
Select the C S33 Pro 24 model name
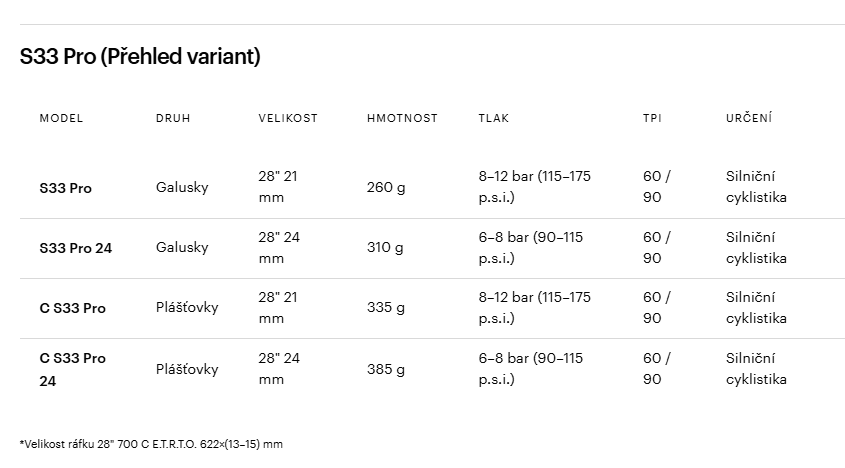coord(72,369)
